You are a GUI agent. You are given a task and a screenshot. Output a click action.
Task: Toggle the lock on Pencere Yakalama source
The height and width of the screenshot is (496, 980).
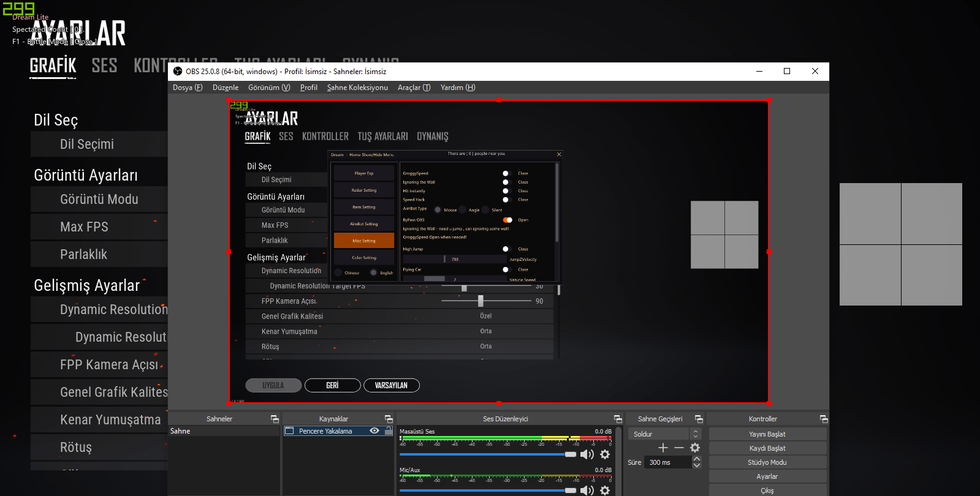pyautogui.click(x=389, y=431)
